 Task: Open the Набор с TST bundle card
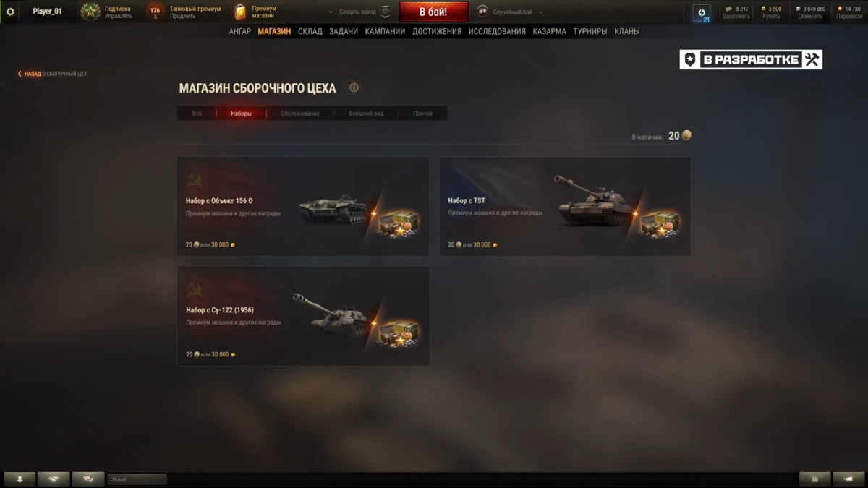point(565,206)
